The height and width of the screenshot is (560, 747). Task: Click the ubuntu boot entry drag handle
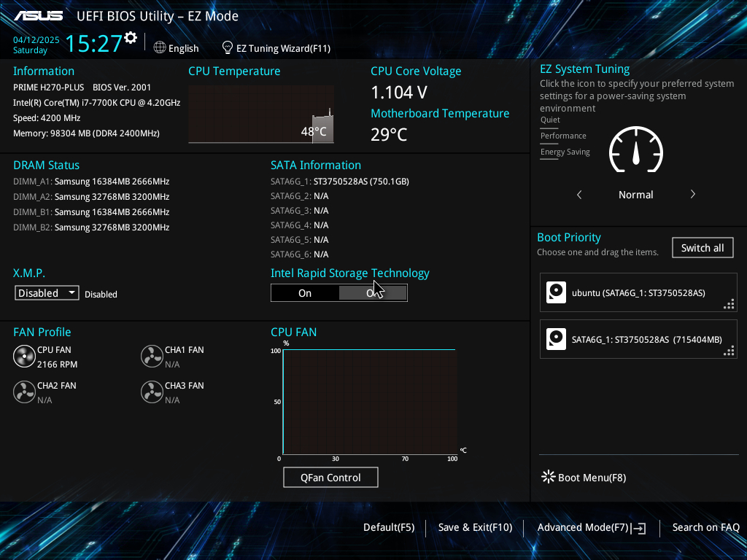pos(729,304)
